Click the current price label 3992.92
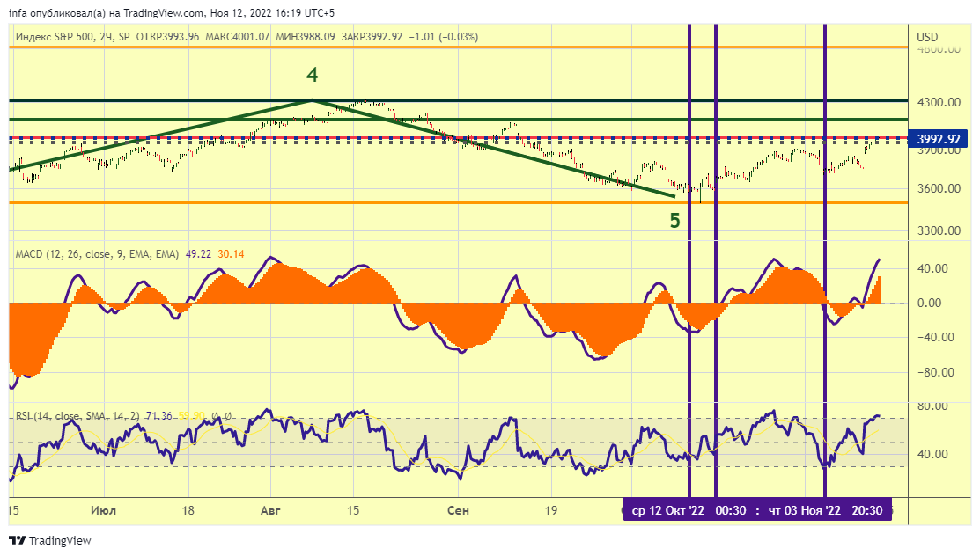The height and width of the screenshot is (556, 980). [938, 139]
